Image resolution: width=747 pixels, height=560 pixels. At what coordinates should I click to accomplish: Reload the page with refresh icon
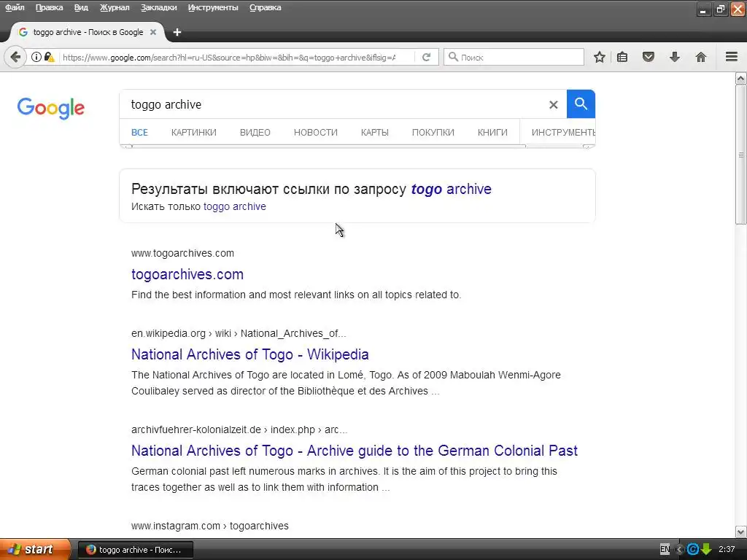point(426,57)
